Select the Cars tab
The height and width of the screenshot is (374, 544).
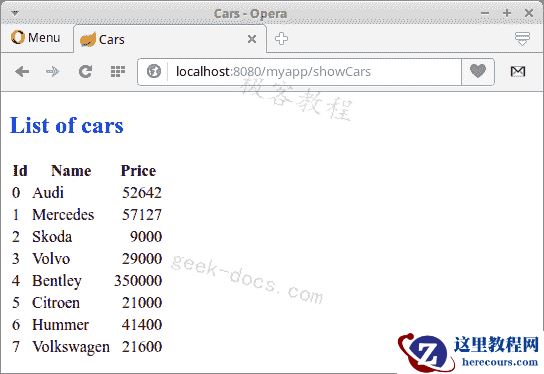(170, 39)
